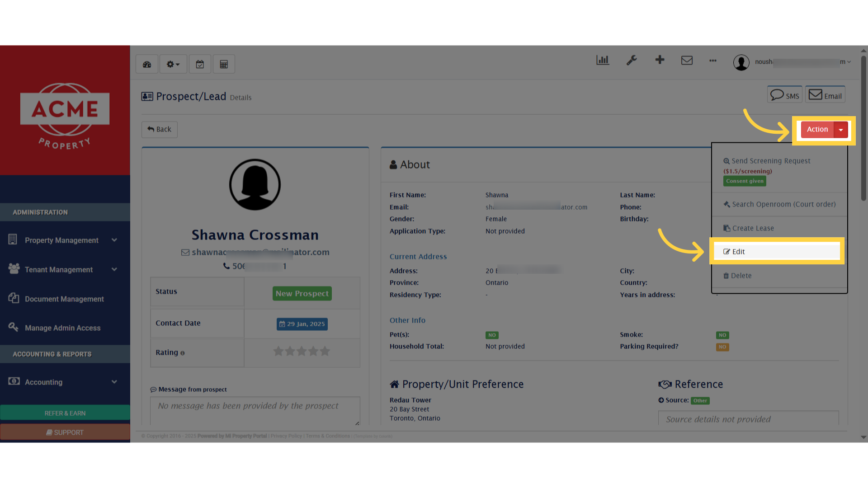Click the Pet(s) NO badge

pyautogui.click(x=492, y=335)
